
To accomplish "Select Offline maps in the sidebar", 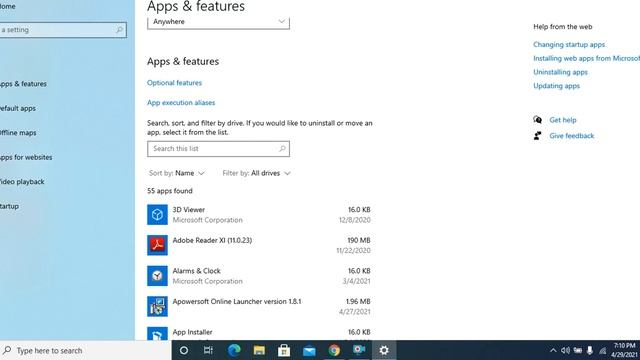I will point(18,133).
